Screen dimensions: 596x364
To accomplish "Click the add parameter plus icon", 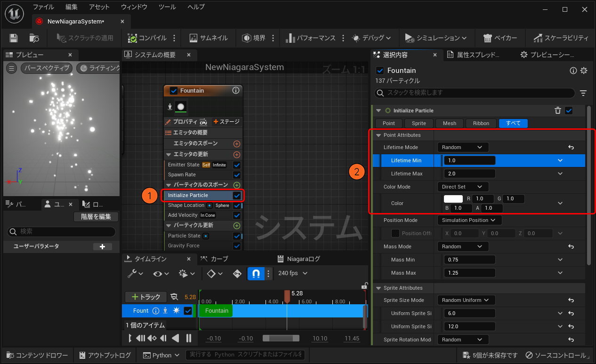I will [x=102, y=246].
